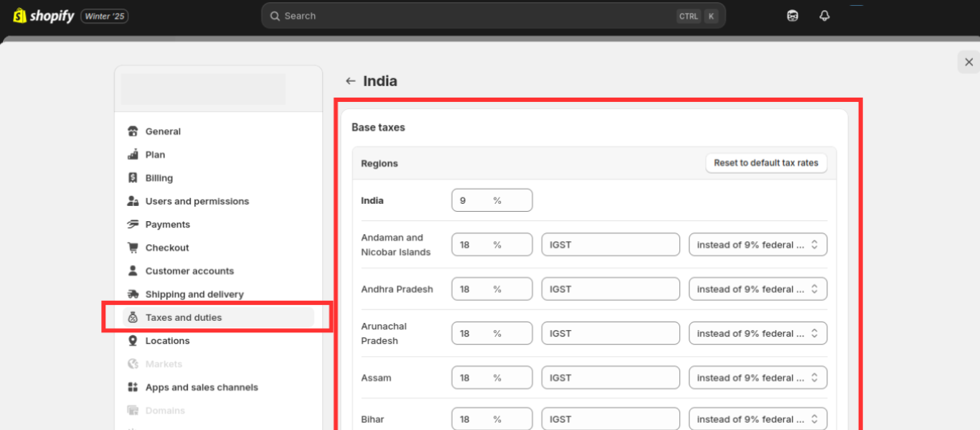This screenshot has height=430, width=980.
Task: Open the Shipping and delivery icon
Action: tap(133, 294)
